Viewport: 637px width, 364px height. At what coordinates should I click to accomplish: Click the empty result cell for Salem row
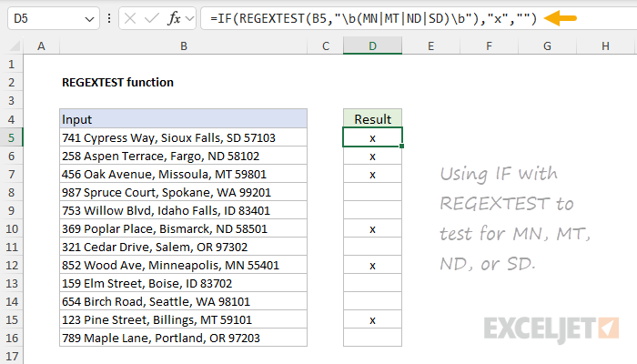tap(372, 247)
